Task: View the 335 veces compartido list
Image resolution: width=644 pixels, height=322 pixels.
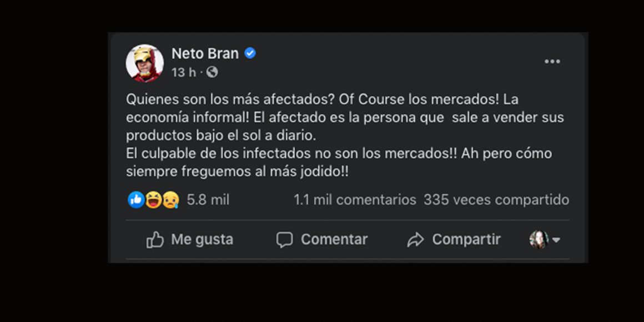Action: (x=496, y=199)
